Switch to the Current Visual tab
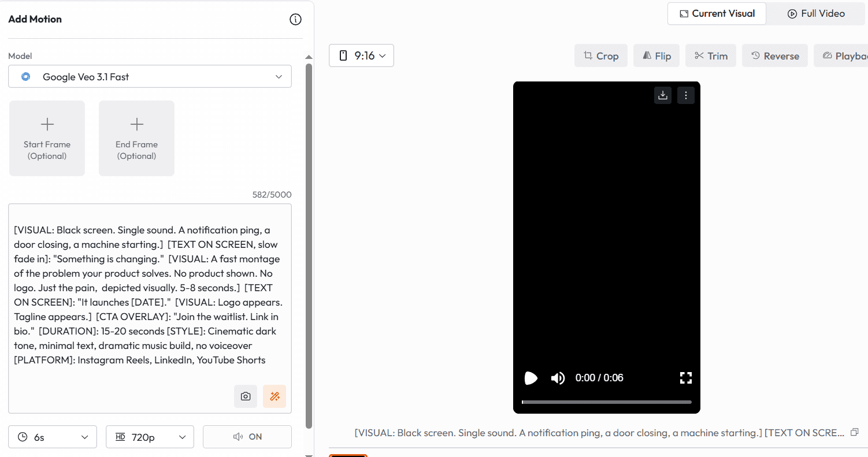The image size is (868, 457). (x=717, y=13)
